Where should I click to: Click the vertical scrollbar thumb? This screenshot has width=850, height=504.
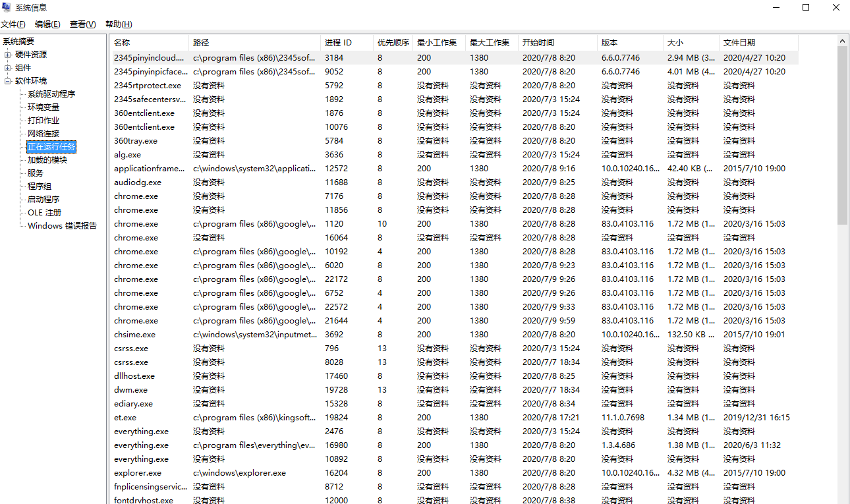tap(843, 135)
